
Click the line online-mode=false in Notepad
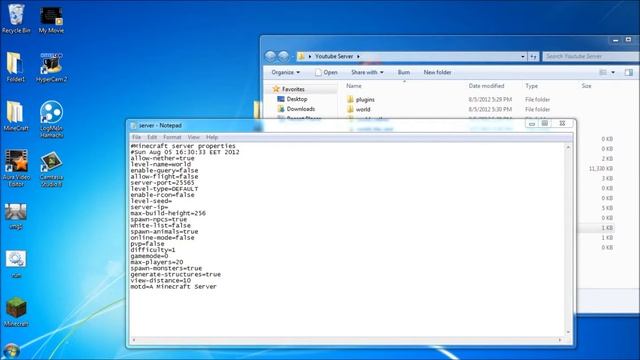click(x=162, y=238)
